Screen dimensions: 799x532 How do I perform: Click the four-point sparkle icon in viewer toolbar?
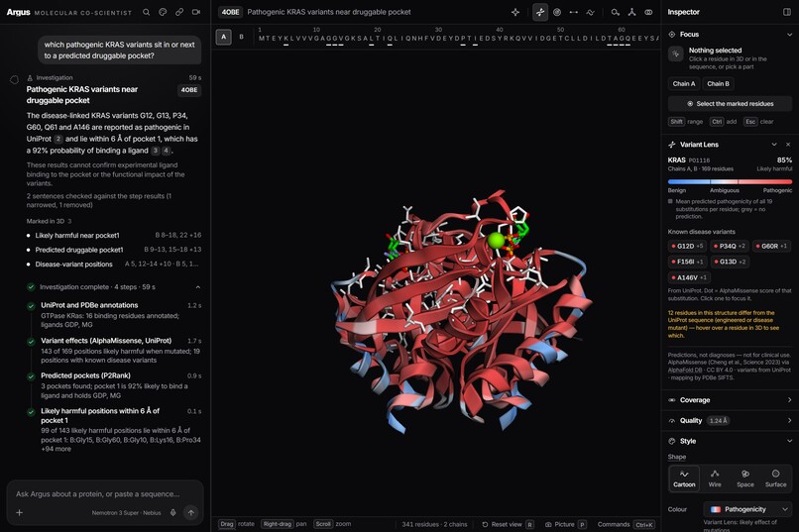(x=515, y=12)
